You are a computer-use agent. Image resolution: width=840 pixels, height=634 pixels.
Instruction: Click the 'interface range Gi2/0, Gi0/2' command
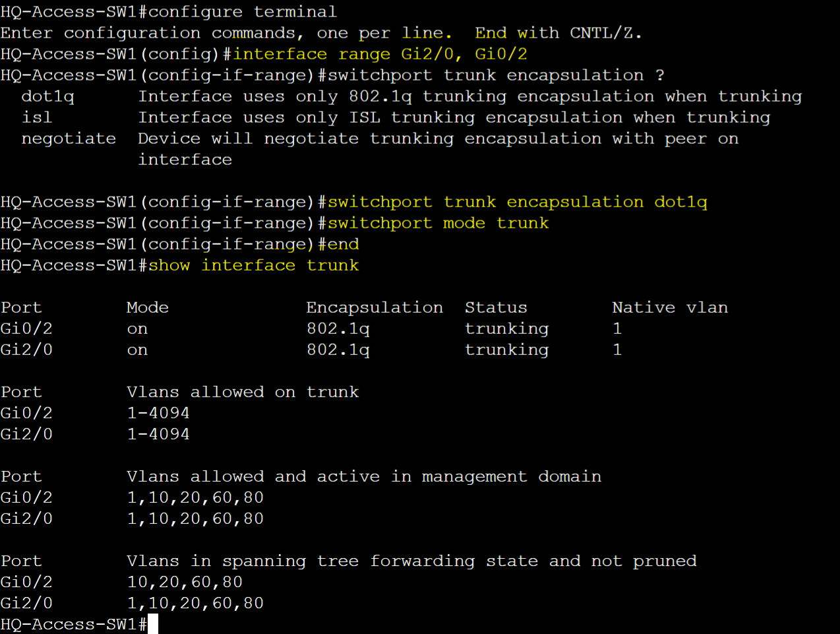[x=380, y=54]
